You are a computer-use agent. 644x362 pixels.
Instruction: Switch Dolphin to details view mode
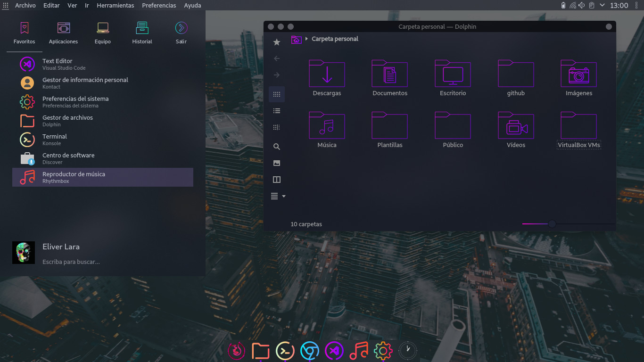click(277, 127)
